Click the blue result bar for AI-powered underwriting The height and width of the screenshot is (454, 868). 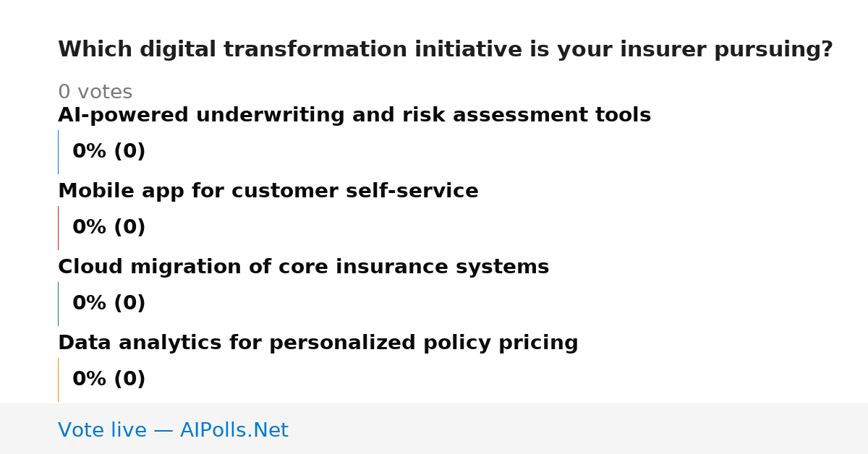[58, 152]
